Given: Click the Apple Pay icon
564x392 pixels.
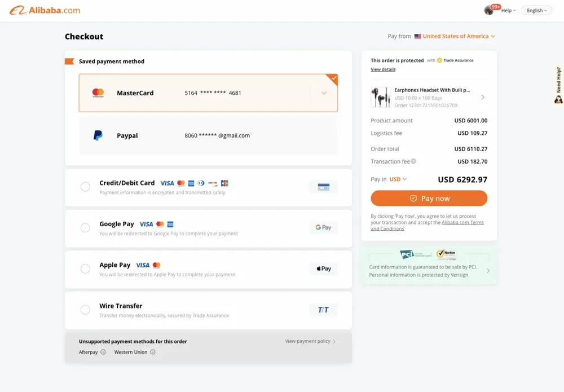Looking at the screenshot, I should [323, 268].
